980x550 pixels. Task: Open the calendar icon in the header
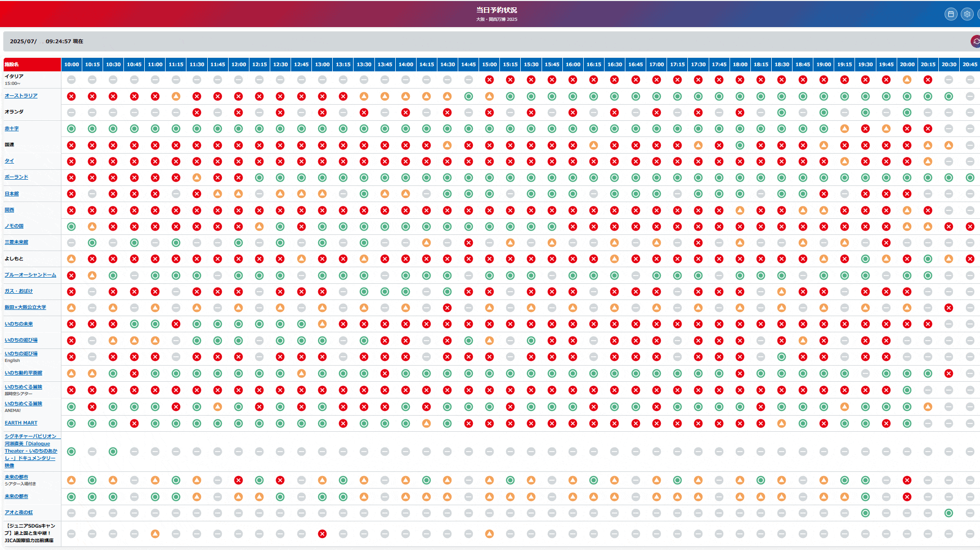pos(950,14)
